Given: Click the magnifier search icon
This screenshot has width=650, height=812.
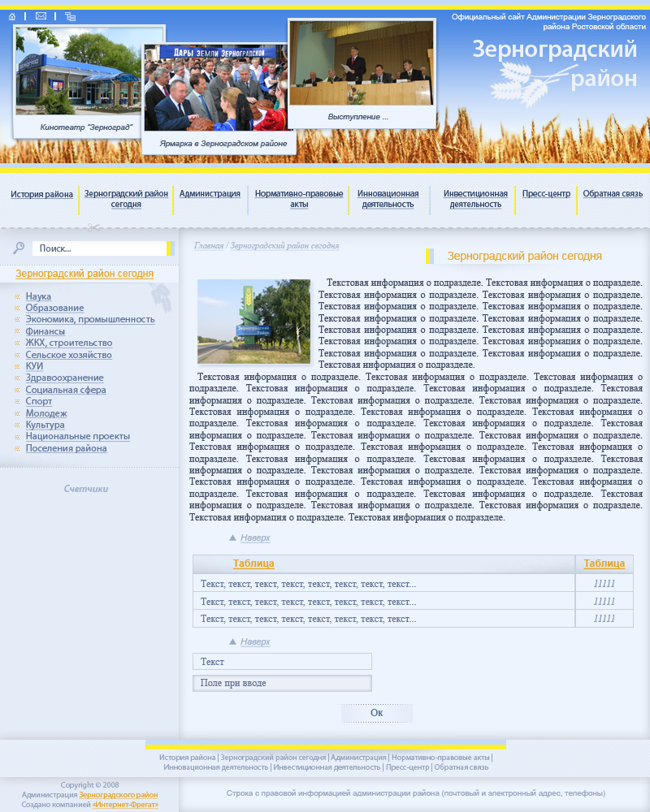Looking at the screenshot, I should tap(19, 248).
